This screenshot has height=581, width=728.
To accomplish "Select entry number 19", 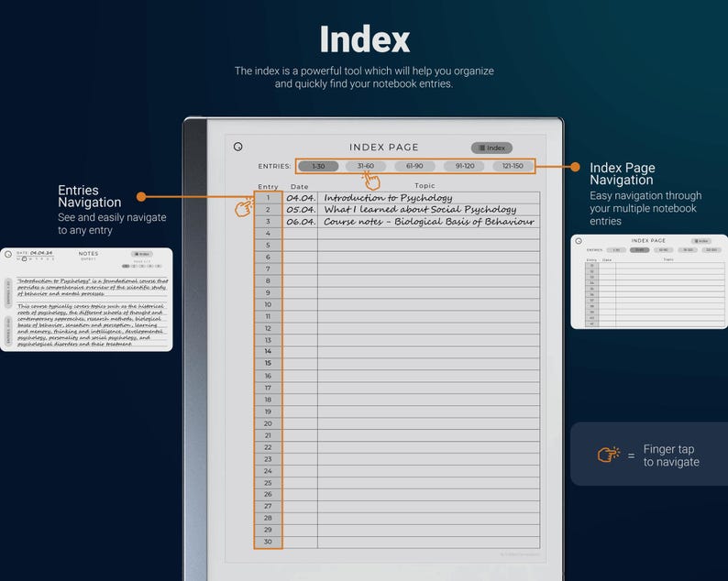I will (268, 411).
